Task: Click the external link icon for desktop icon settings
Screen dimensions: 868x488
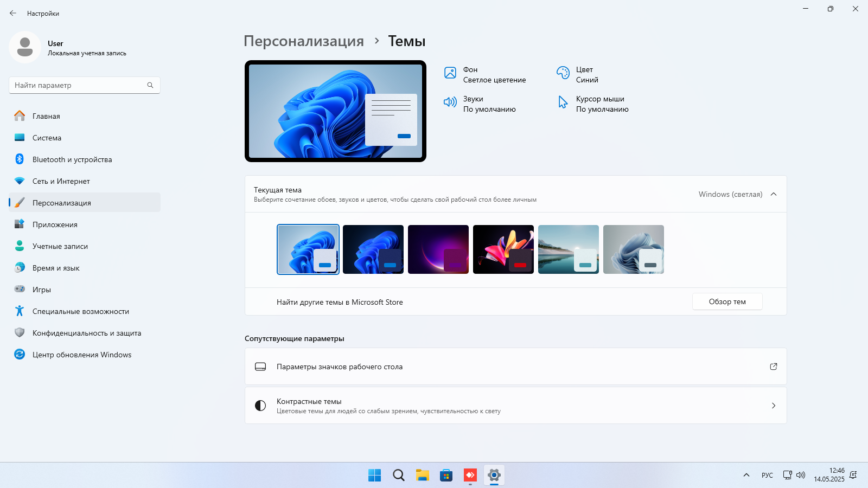Action: (774, 367)
